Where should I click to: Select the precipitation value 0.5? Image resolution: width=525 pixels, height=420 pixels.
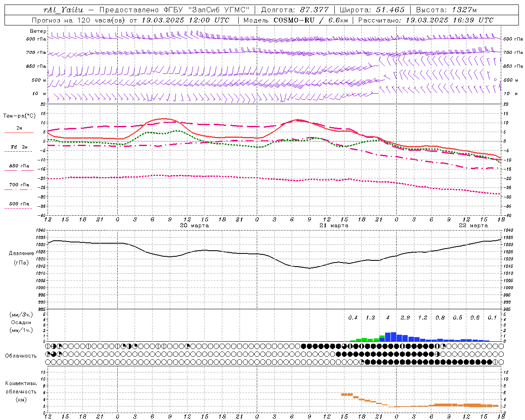pyautogui.click(x=457, y=318)
